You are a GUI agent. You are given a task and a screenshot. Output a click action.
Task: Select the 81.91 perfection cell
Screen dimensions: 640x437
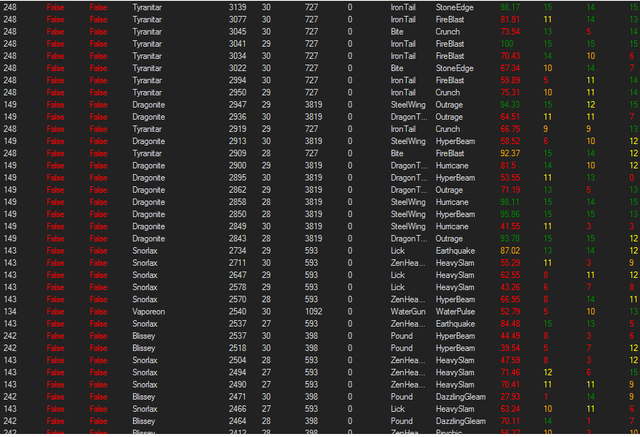click(510, 20)
